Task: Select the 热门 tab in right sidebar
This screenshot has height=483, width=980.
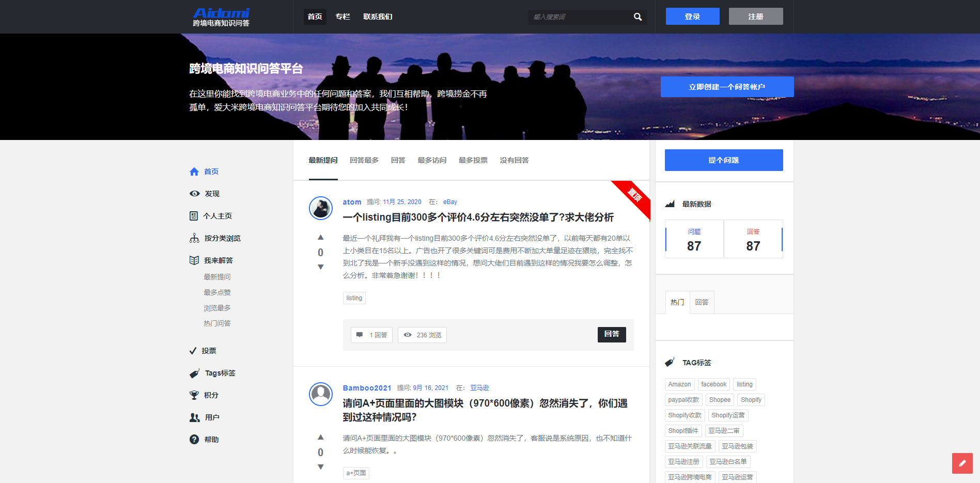Action: pos(677,302)
